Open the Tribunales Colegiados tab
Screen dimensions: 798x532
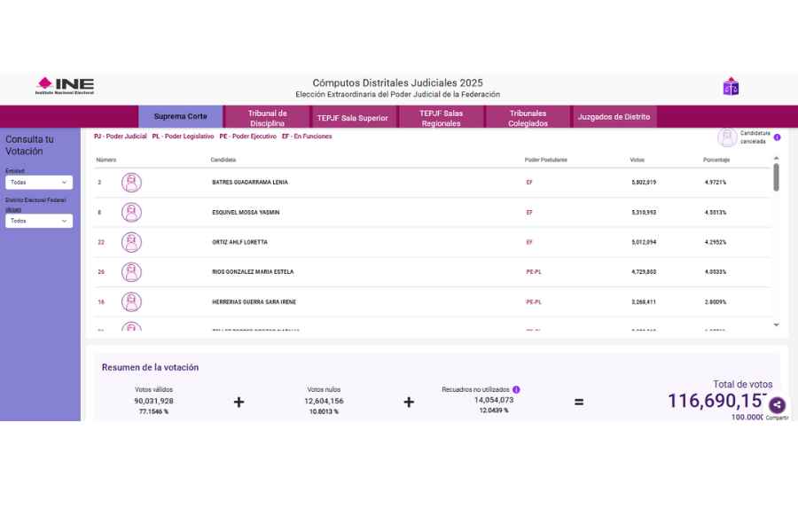[x=528, y=118]
